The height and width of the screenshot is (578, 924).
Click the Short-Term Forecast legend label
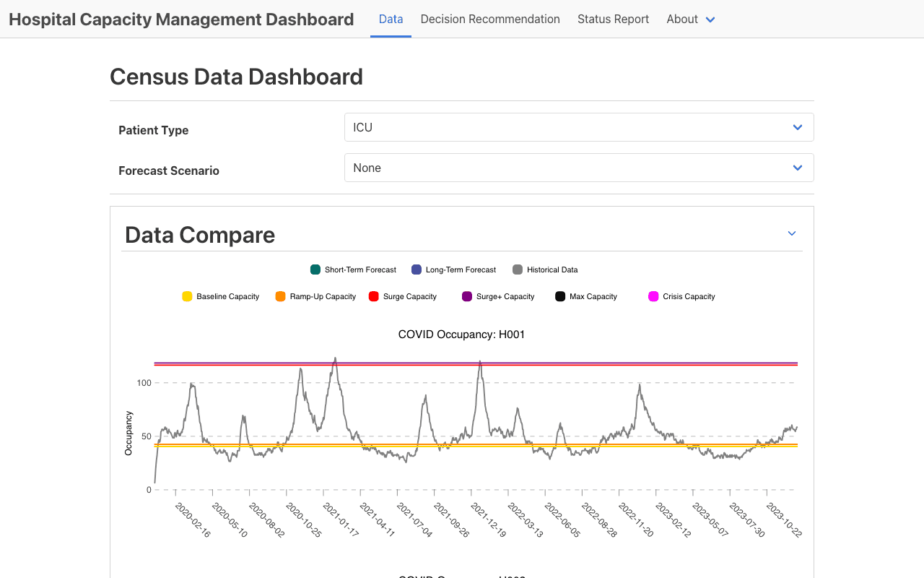[x=360, y=269]
